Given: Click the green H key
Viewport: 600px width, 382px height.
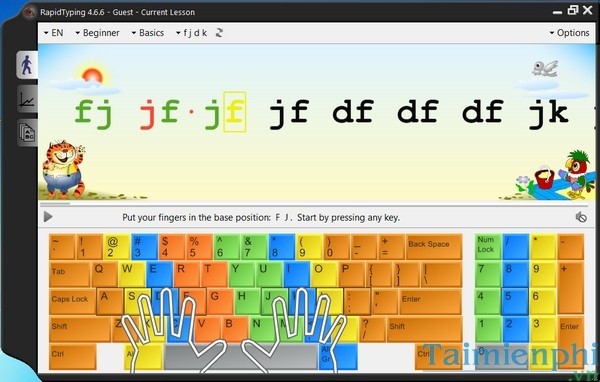Looking at the screenshot, I should (x=248, y=302).
